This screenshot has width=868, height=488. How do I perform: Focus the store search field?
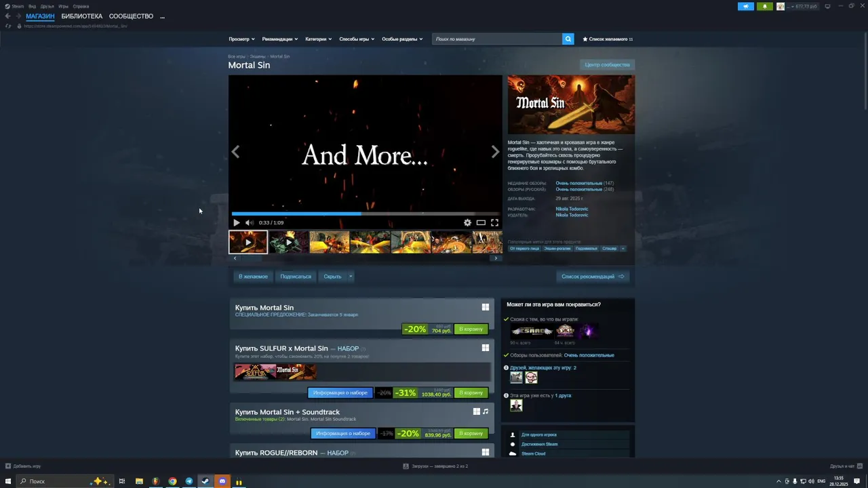pyautogui.click(x=497, y=39)
